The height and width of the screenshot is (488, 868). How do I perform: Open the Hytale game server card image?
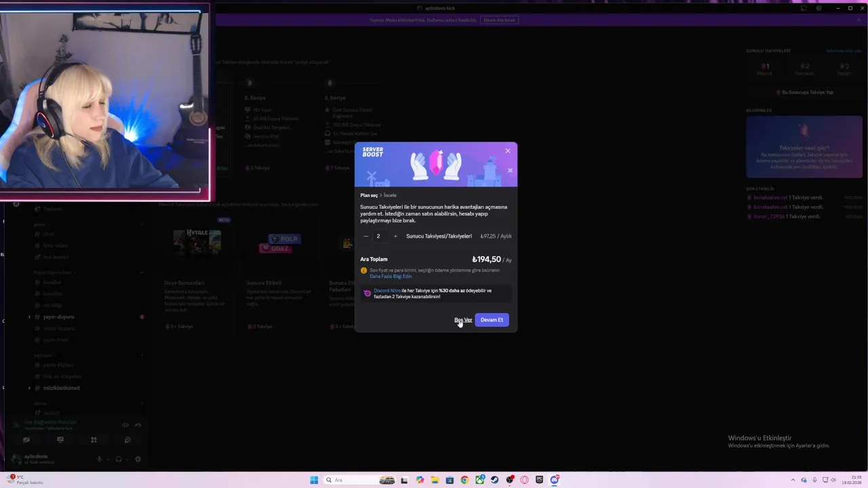[x=197, y=243]
